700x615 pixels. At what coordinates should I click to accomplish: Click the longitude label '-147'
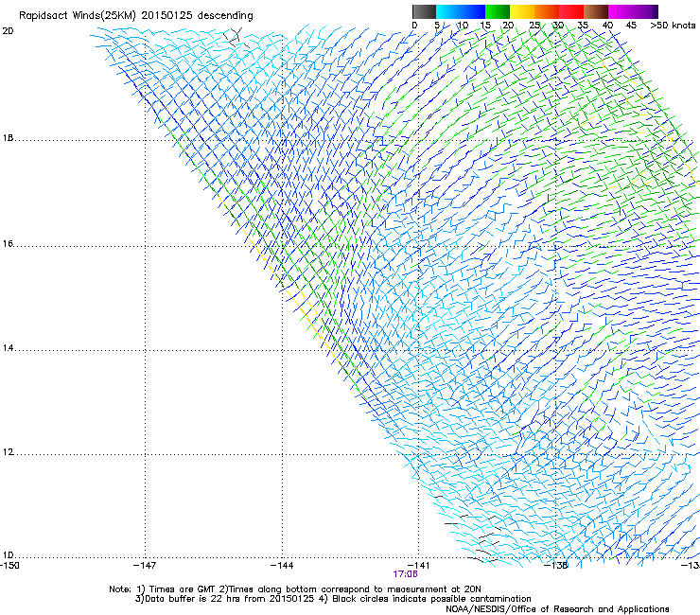(x=145, y=566)
